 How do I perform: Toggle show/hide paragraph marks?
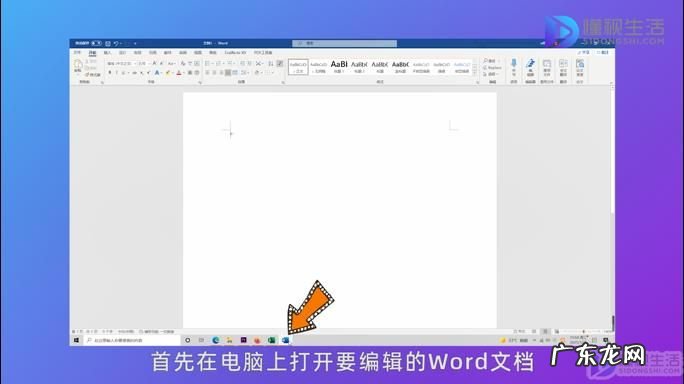pos(280,64)
